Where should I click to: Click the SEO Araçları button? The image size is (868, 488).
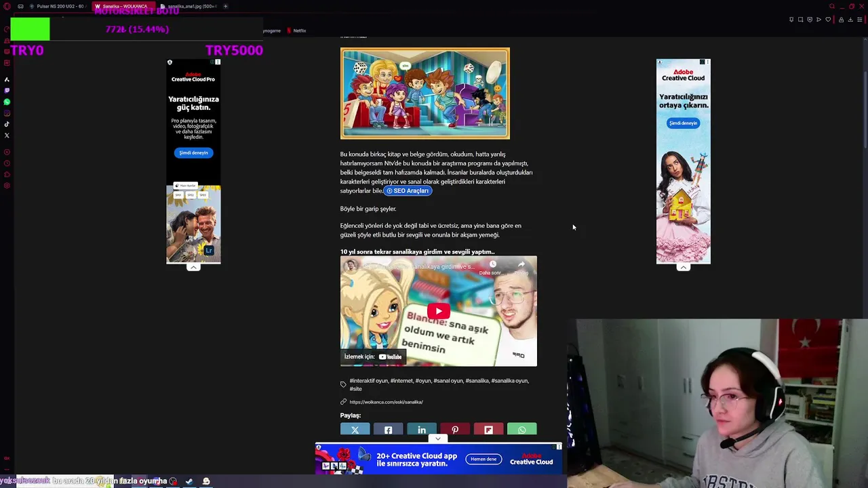coord(408,191)
